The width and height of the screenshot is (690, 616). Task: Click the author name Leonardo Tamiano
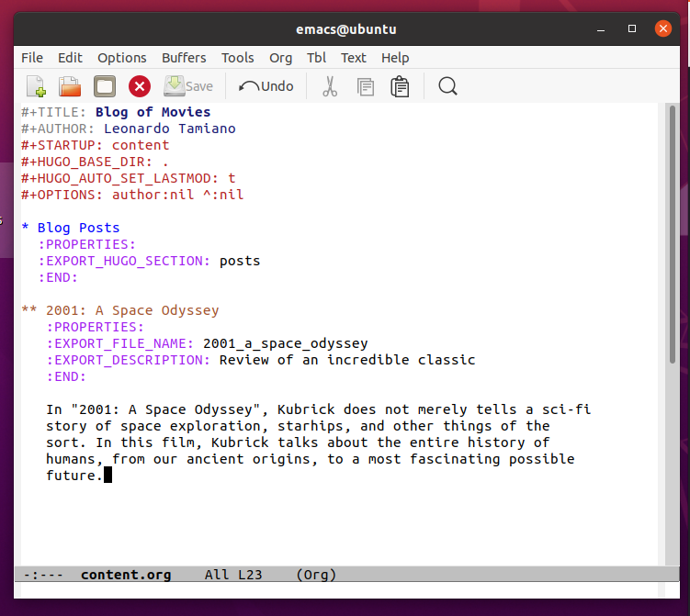[x=170, y=129]
